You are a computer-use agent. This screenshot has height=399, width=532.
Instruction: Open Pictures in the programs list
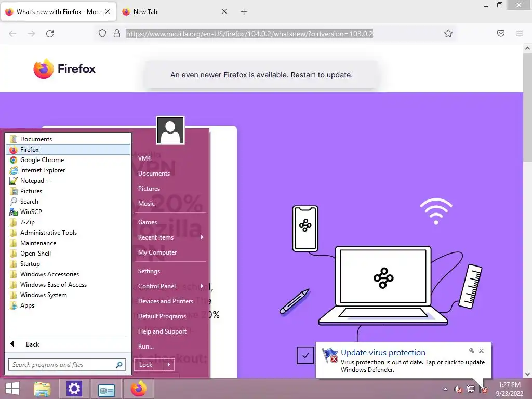tap(68, 191)
